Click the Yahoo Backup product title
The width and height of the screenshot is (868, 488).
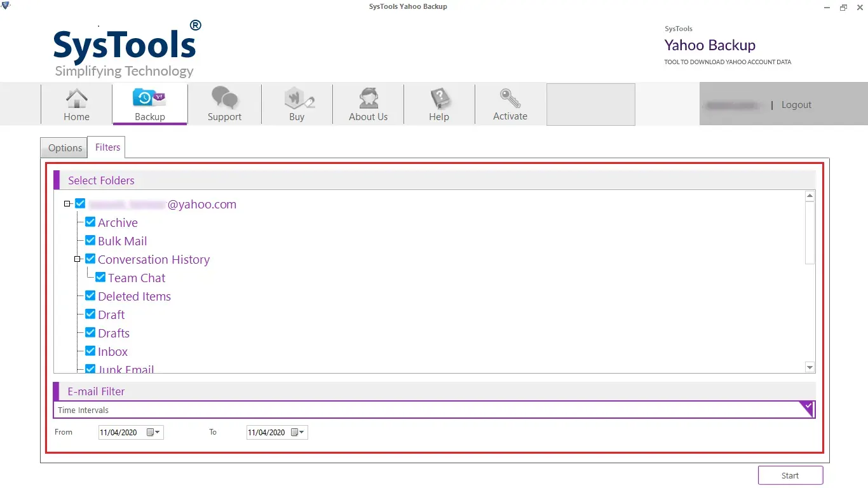pos(710,45)
